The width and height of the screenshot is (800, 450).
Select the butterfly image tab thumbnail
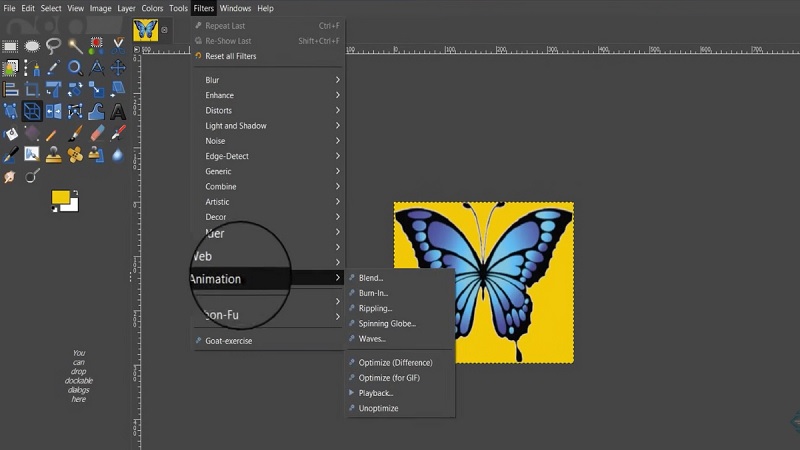pyautogui.click(x=145, y=30)
